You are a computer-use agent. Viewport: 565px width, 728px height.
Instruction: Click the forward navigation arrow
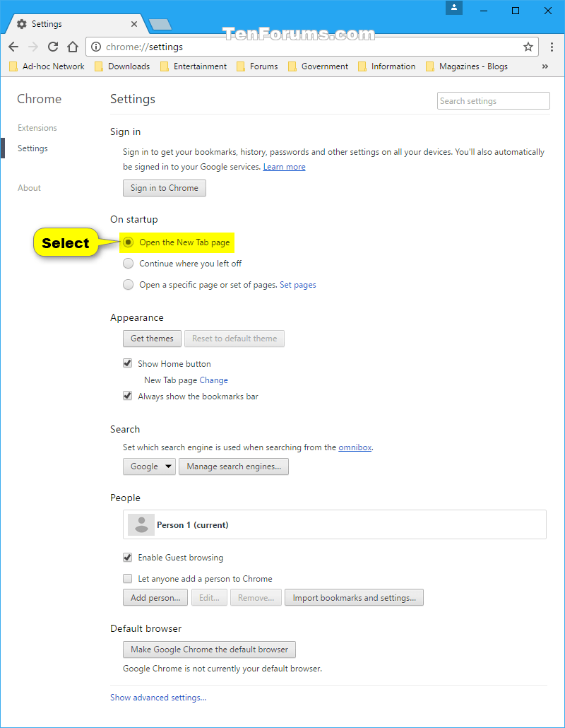coord(33,46)
